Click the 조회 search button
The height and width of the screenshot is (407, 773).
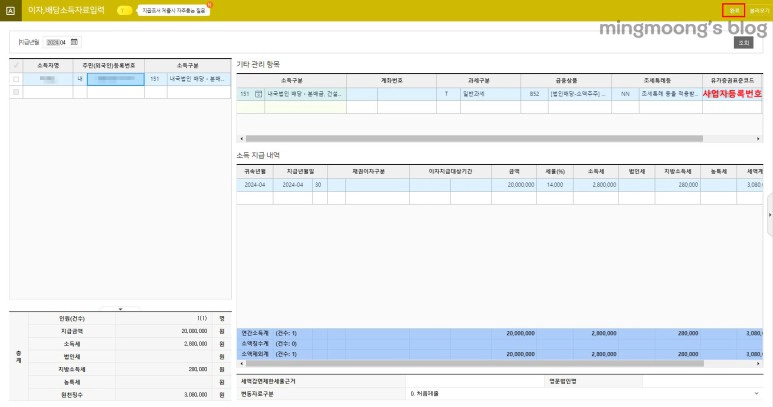[743, 43]
